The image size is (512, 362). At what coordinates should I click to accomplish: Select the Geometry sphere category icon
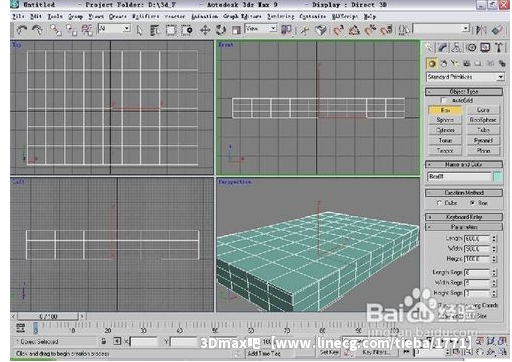(x=432, y=63)
